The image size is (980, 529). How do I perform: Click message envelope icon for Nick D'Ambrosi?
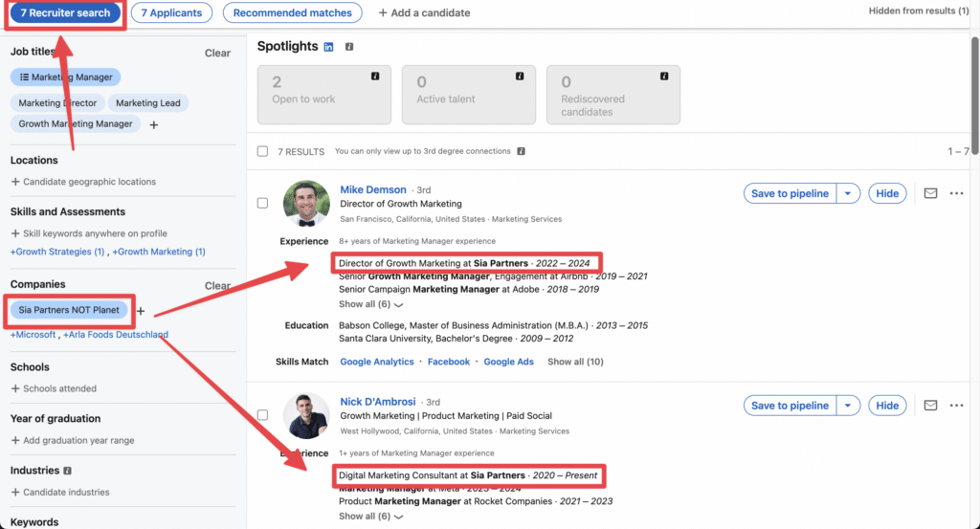pos(930,406)
